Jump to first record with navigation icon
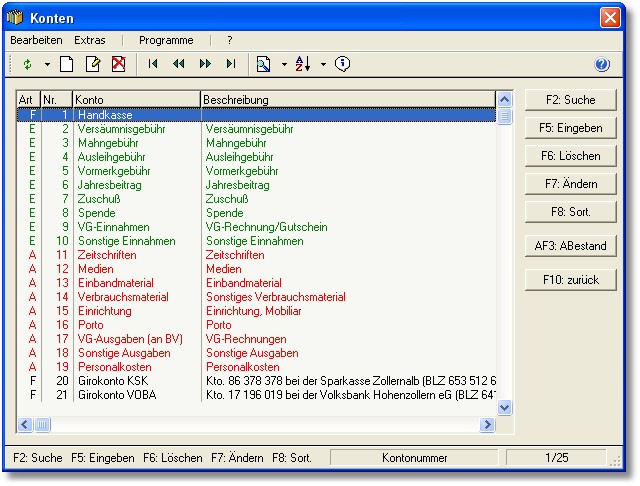 pyautogui.click(x=153, y=64)
